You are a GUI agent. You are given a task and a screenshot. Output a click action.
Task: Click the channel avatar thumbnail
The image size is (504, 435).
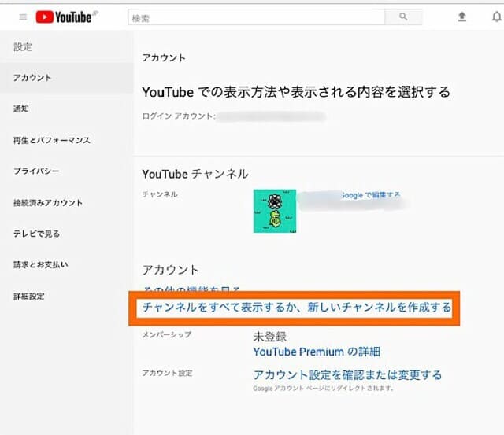(x=275, y=211)
